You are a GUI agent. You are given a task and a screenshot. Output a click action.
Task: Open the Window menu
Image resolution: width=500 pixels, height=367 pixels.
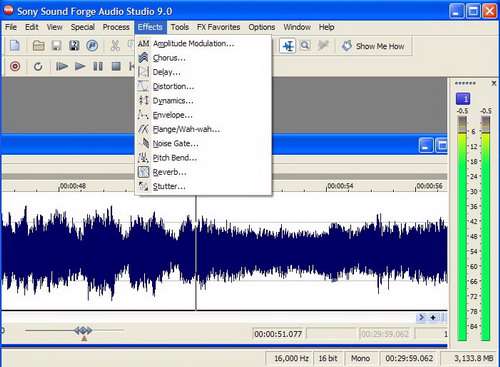[297, 27]
